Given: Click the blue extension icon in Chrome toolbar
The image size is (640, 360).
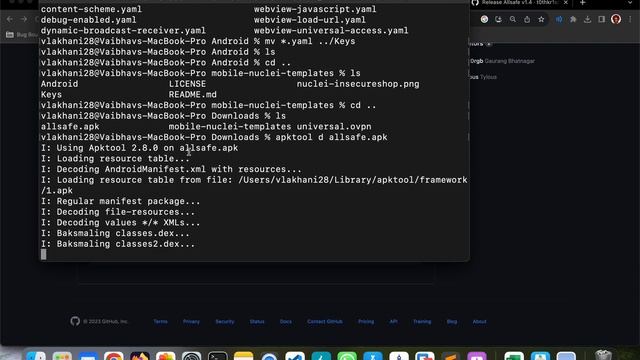Looking at the screenshot, I should (x=559, y=19).
